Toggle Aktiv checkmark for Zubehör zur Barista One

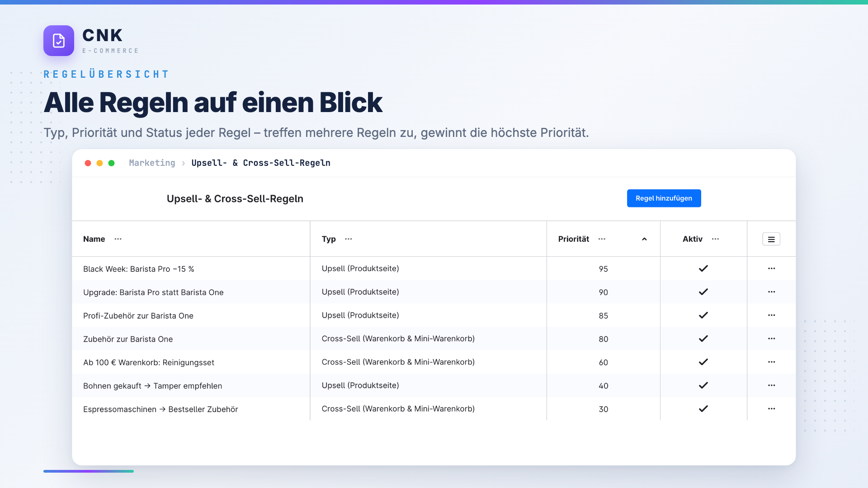click(x=703, y=339)
